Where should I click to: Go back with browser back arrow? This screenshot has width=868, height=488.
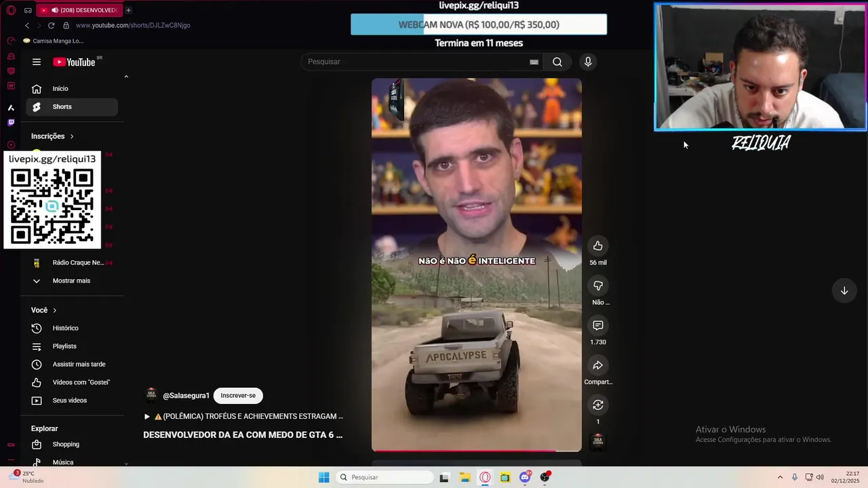tap(27, 25)
